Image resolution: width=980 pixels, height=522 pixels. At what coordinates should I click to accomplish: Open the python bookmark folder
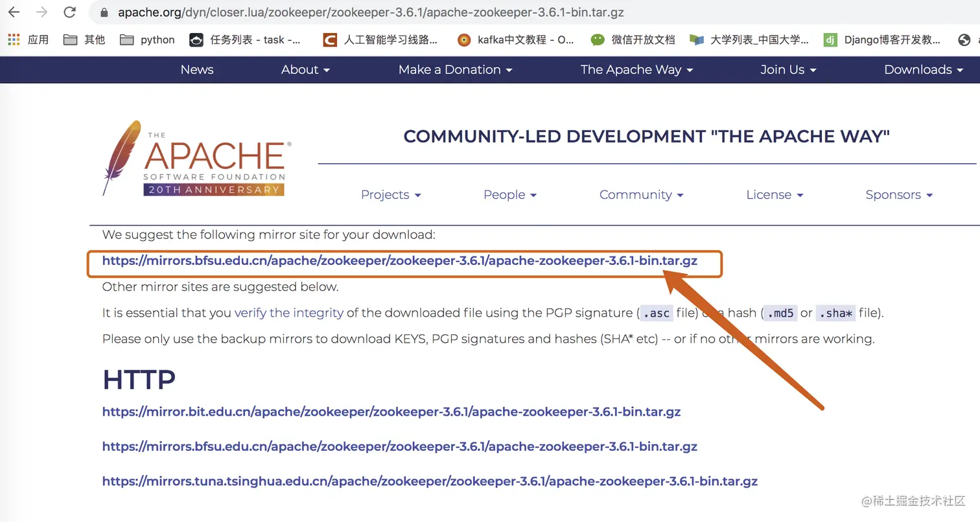148,40
